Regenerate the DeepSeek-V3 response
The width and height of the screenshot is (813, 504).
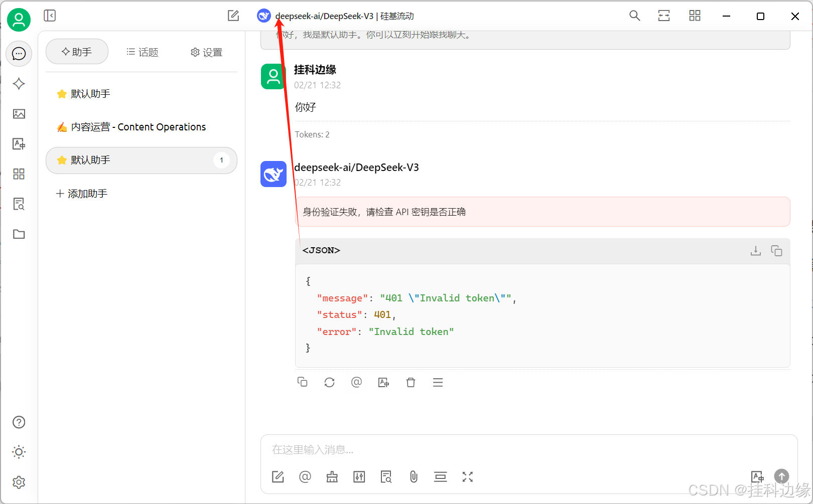tap(329, 382)
